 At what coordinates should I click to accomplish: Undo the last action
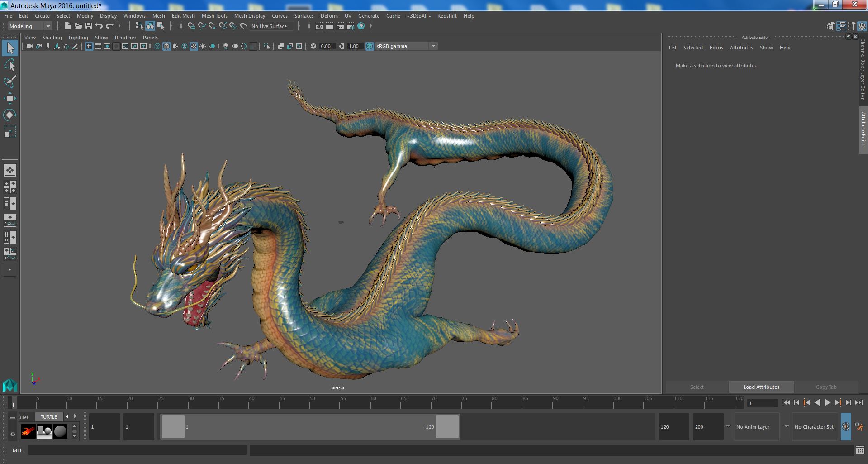pyautogui.click(x=99, y=26)
